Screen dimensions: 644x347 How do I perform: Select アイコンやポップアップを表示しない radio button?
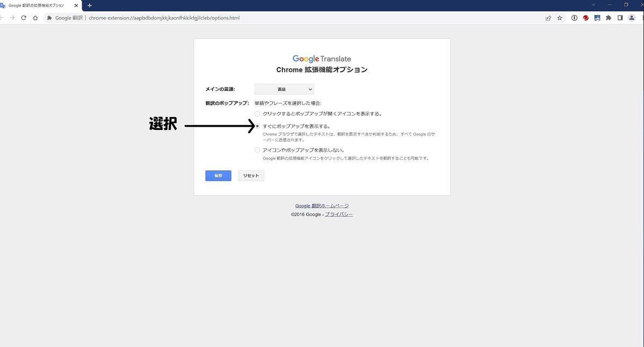click(258, 150)
